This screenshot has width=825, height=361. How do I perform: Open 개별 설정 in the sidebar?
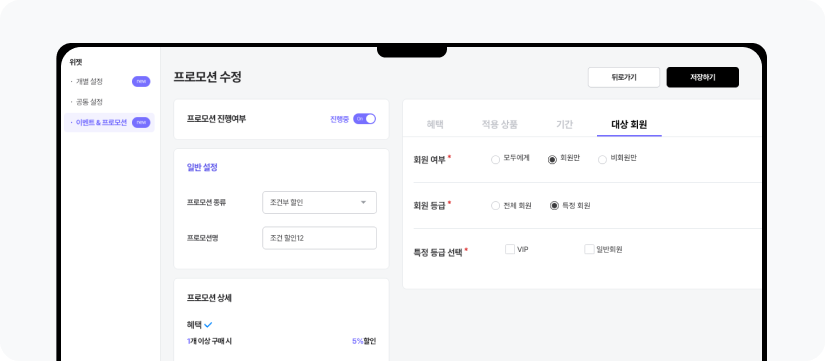coord(89,82)
